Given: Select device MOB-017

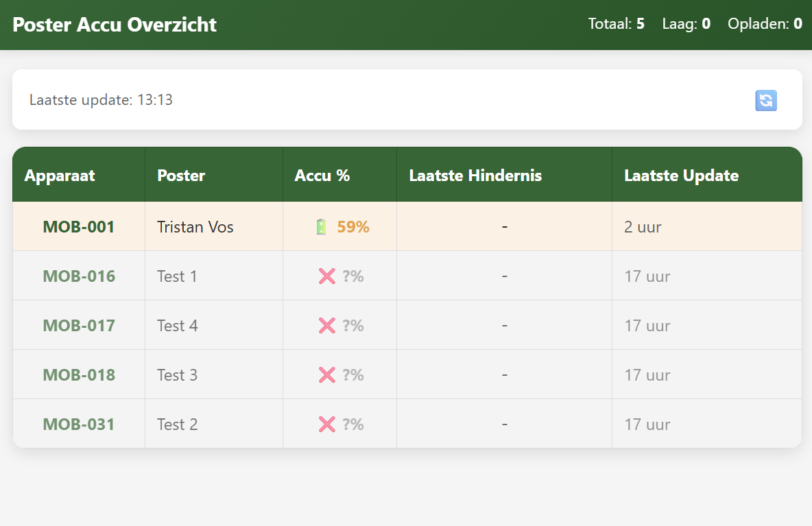Looking at the screenshot, I should point(79,326).
